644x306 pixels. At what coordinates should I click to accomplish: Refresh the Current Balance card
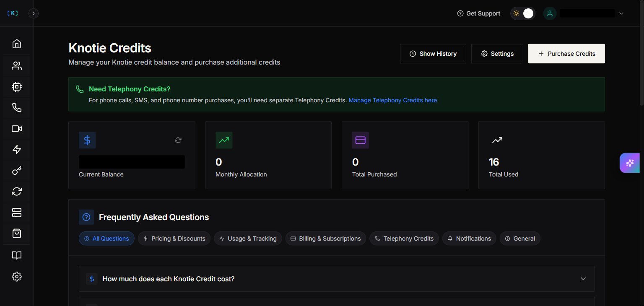(x=178, y=140)
